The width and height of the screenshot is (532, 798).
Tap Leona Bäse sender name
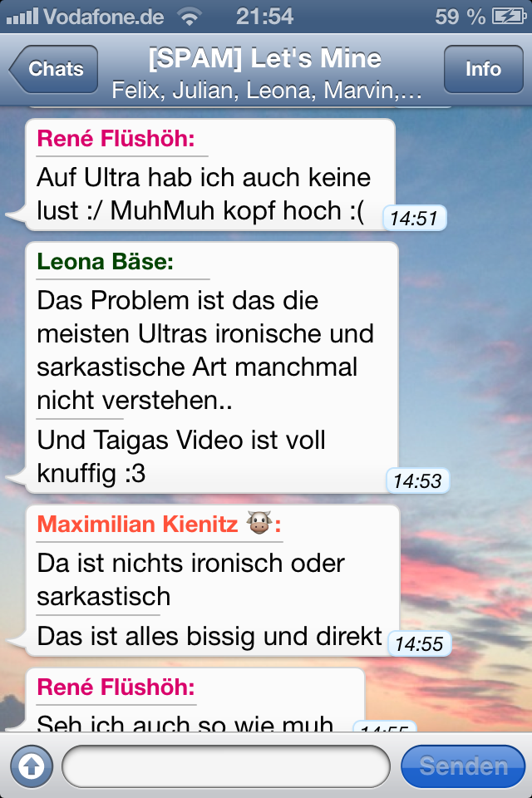coord(105,262)
